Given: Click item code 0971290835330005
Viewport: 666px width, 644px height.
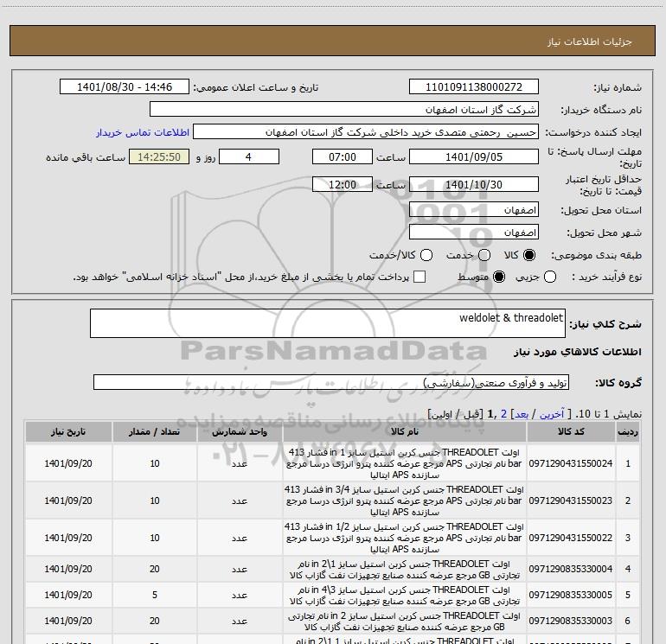Looking at the screenshot, I should click(571, 595).
